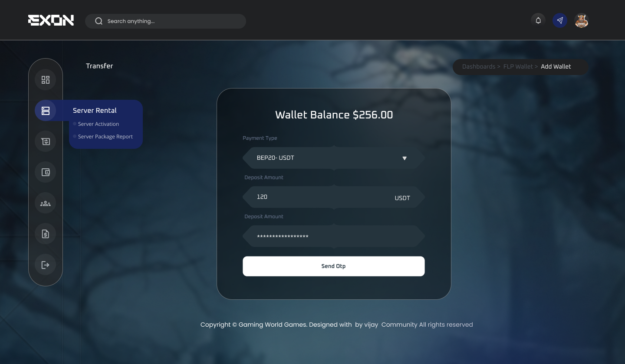The height and width of the screenshot is (364, 625).
Task: Click the search magnifier icon
Action: pos(99,21)
